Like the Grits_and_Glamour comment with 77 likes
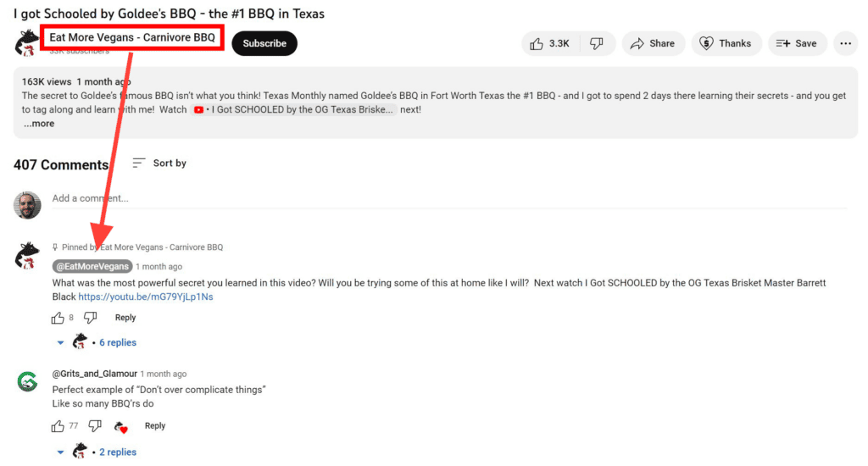Image resolution: width=868 pixels, height=466 pixels. click(58, 426)
